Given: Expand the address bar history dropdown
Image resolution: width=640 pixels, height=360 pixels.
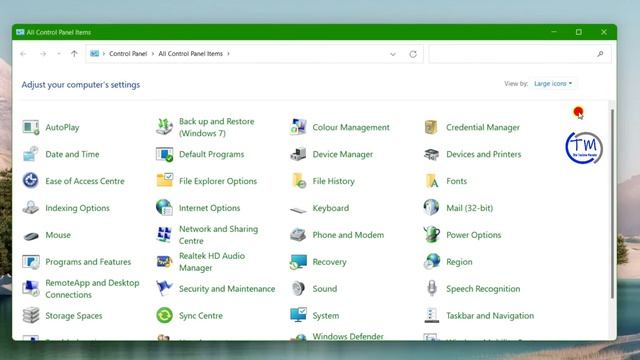Looking at the screenshot, I should tap(393, 54).
